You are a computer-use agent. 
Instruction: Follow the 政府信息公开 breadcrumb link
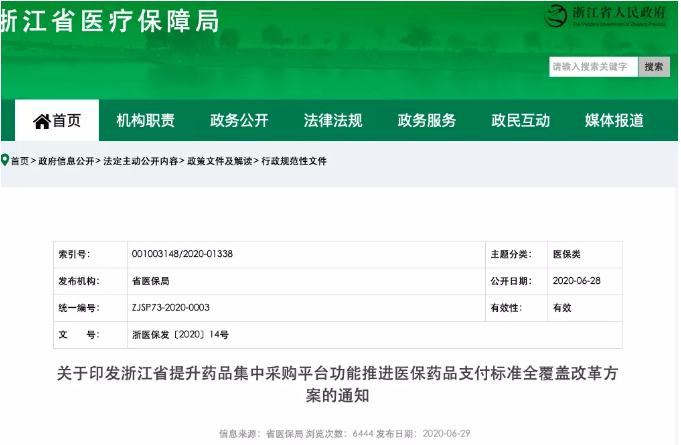point(66,161)
